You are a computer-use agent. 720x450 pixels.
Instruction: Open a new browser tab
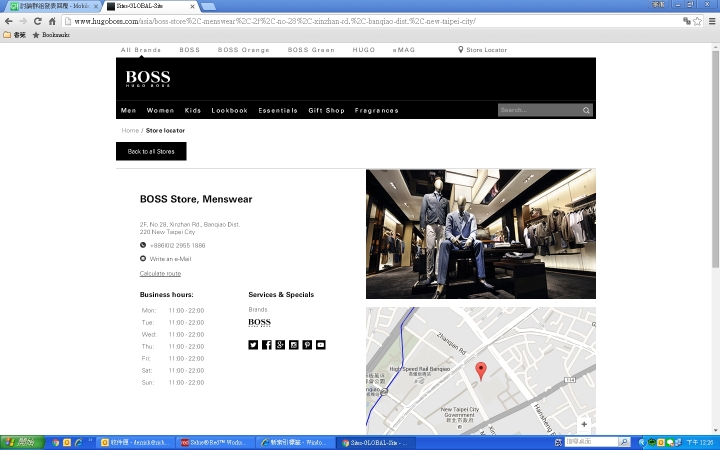click(208, 6)
